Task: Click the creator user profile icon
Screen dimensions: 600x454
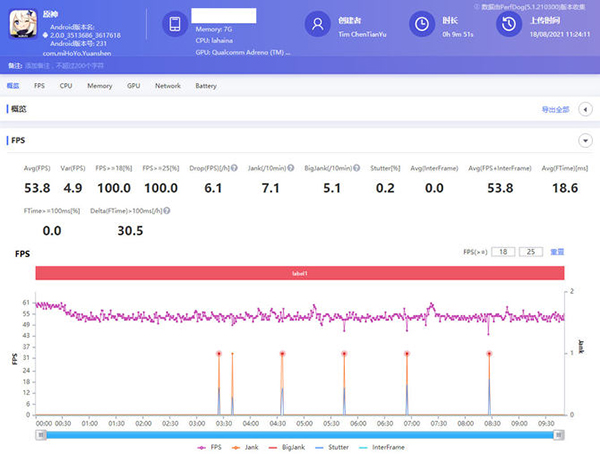Action: pyautogui.click(x=317, y=23)
